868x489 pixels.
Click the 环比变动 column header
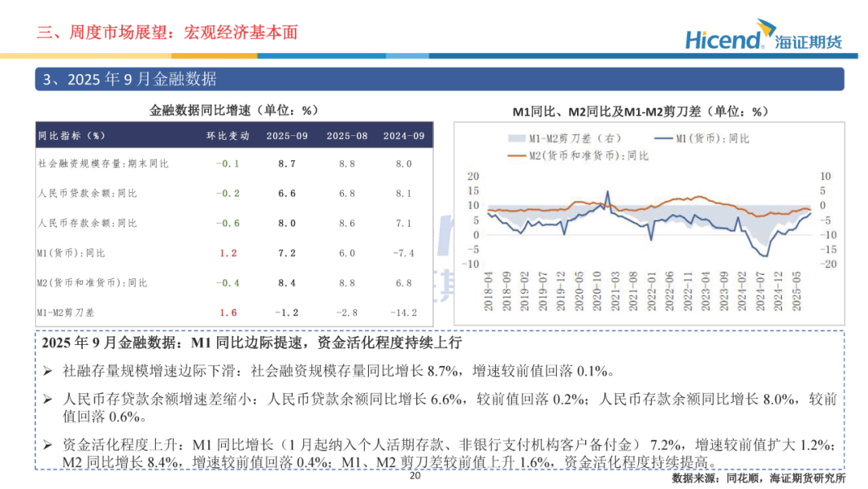227,136
